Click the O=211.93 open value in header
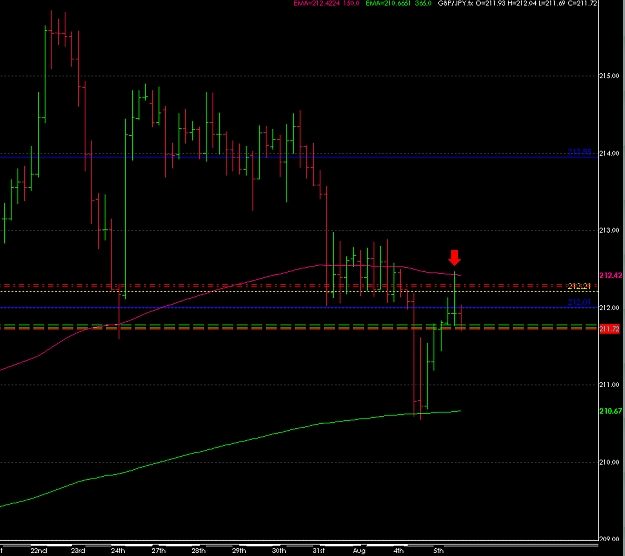This screenshot has height=556, width=625. pos(490,3)
